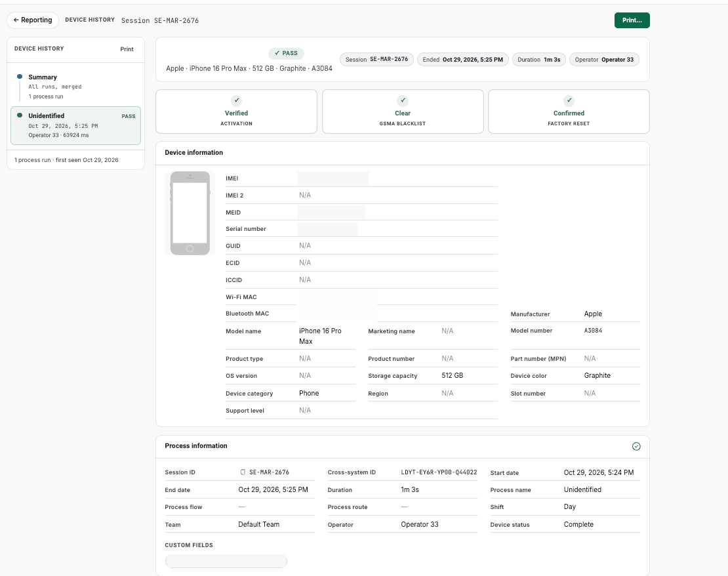Screen dimensions: 728x576
Task: Click breadcrumb text Session SE-MAR-2676
Action: coord(160,20)
